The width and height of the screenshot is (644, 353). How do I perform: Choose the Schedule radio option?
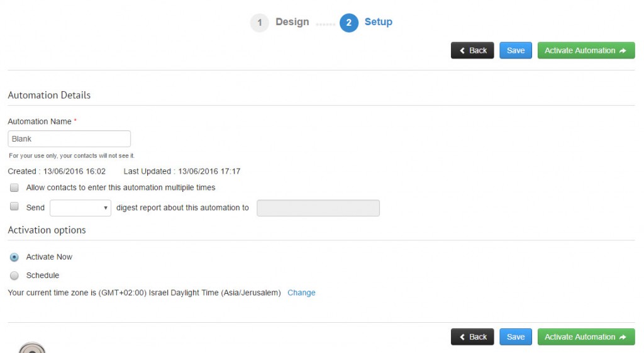[x=14, y=276]
